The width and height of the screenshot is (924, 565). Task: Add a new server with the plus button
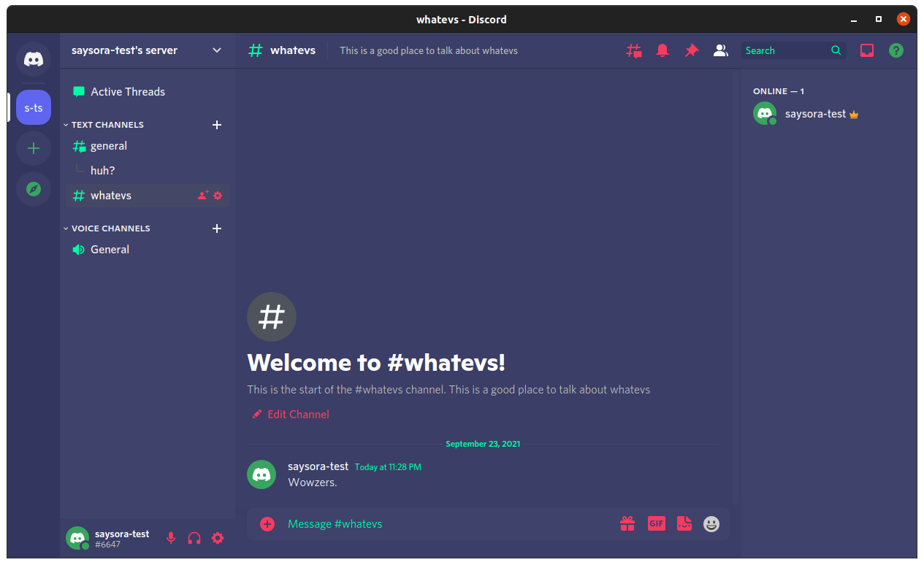point(33,148)
